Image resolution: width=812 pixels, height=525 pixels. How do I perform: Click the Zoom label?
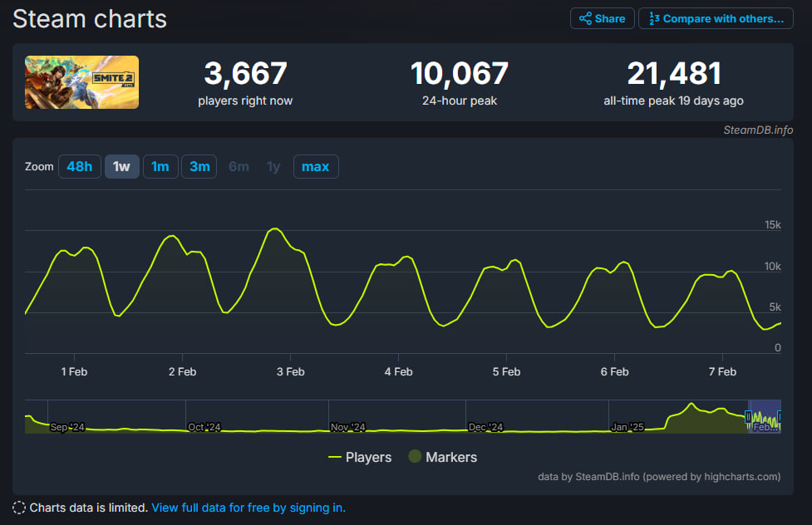39,167
